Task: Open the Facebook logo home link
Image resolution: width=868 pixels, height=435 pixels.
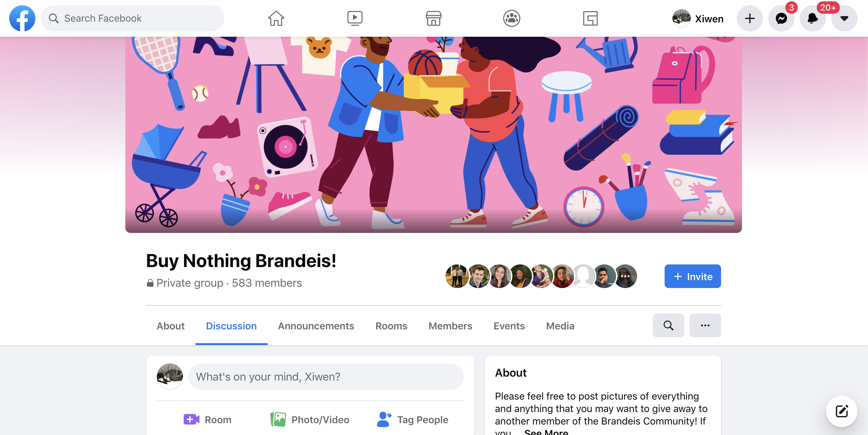Action: tap(22, 18)
